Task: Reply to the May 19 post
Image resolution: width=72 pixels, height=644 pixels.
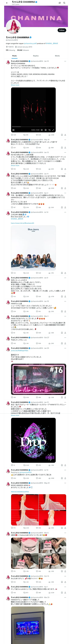Action: pyautogui.click(x=12, y=147)
